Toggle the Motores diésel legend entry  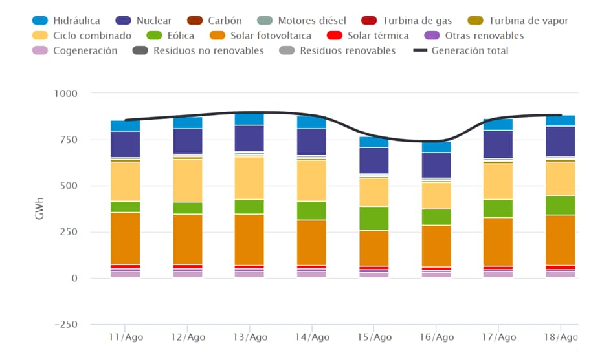click(x=302, y=20)
